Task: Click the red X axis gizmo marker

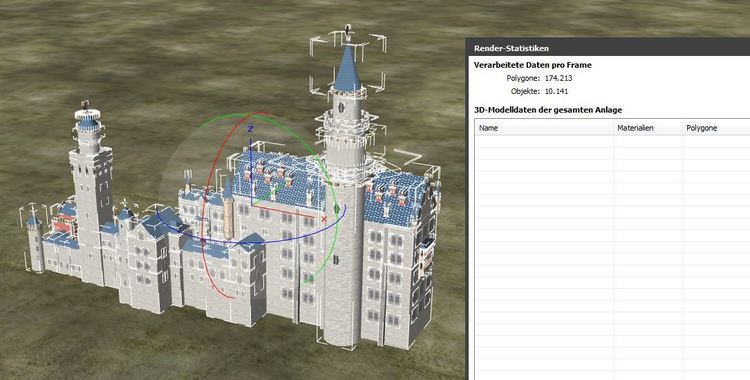Action: click(x=324, y=219)
